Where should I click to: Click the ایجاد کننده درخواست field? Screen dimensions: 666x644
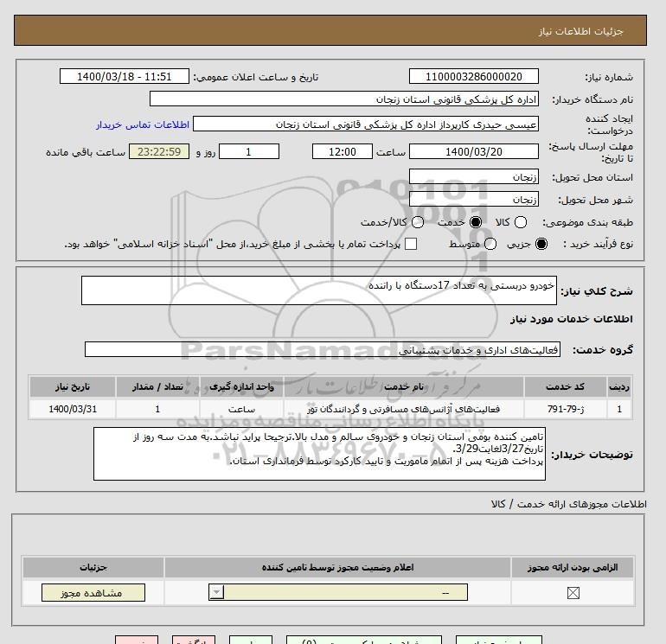366,124
